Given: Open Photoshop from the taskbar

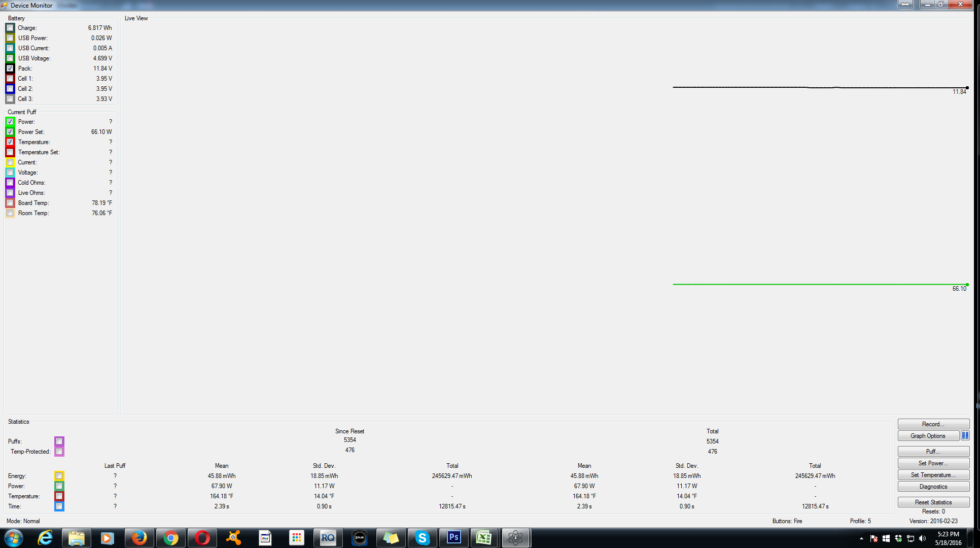Looking at the screenshot, I should click(x=453, y=537).
